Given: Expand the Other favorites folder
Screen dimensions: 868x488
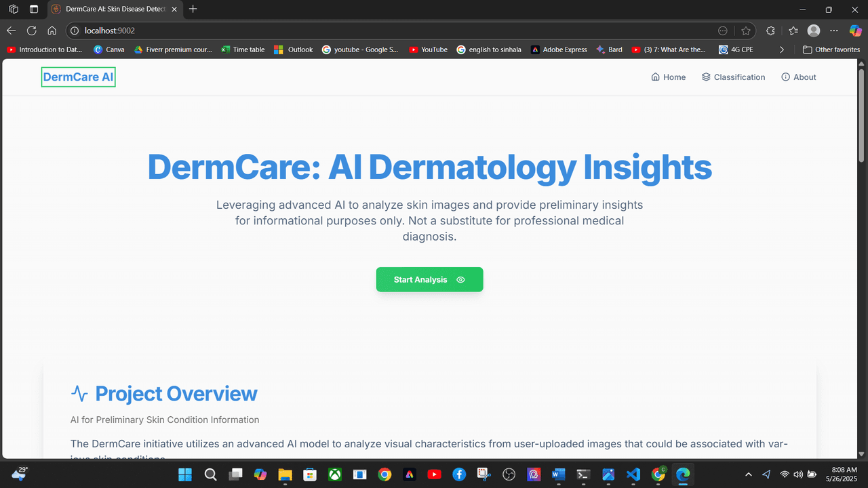Looking at the screenshot, I should pos(831,49).
